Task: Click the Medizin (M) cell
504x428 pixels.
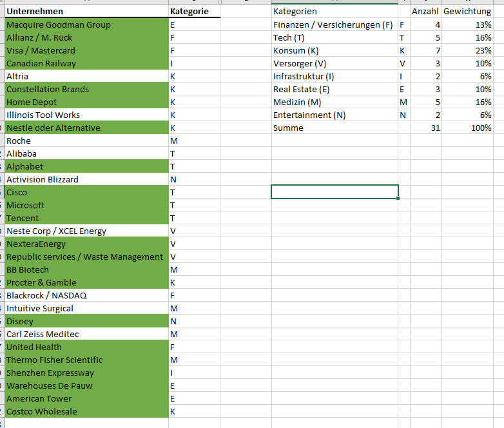Action: coord(334,102)
